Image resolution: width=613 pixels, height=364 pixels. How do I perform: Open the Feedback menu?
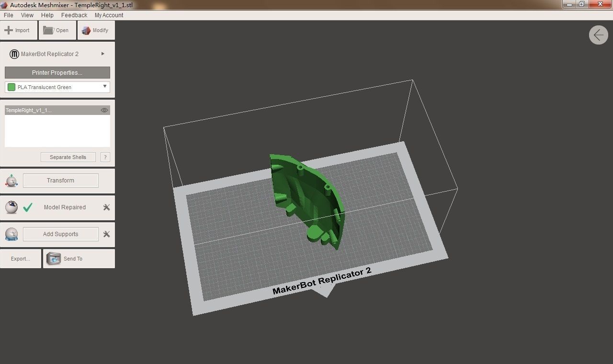pyautogui.click(x=74, y=15)
